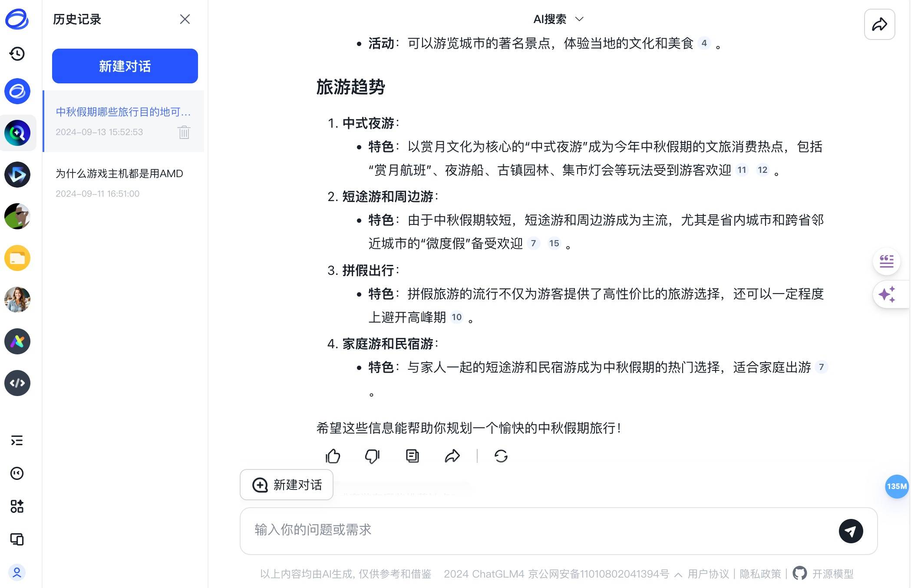The width and height of the screenshot is (911, 588).
Task: Copy the response using the copy icon
Action: pyautogui.click(x=412, y=456)
